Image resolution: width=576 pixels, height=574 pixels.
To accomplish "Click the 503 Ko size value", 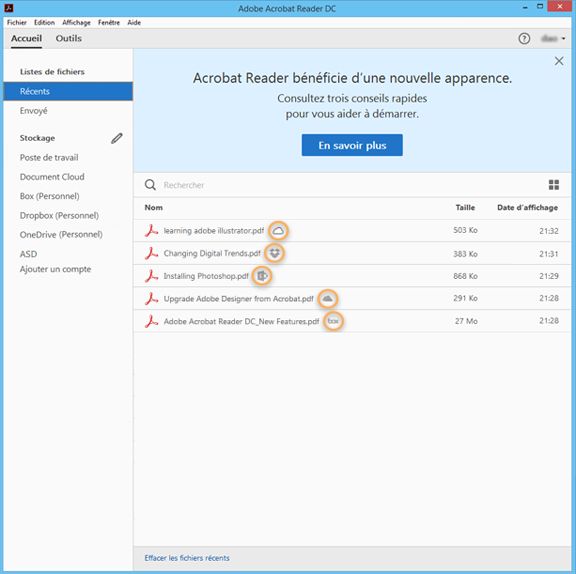I will coord(465,230).
